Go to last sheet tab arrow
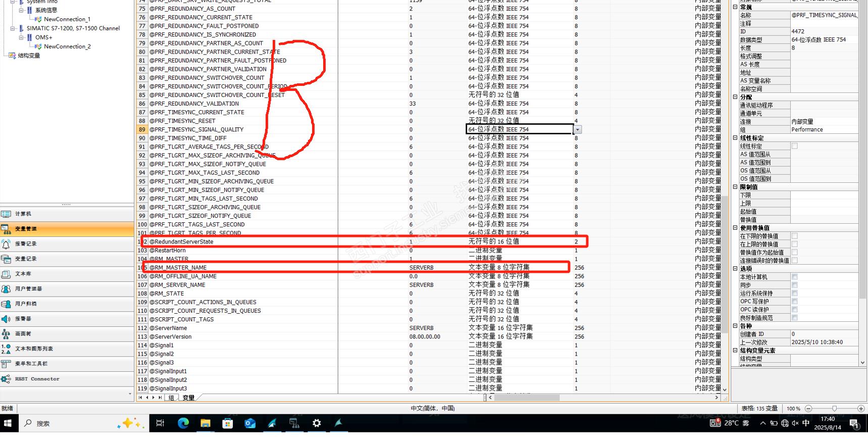The height and width of the screenshot is (437, 868). pyautogui.click(x=160, y=398)
